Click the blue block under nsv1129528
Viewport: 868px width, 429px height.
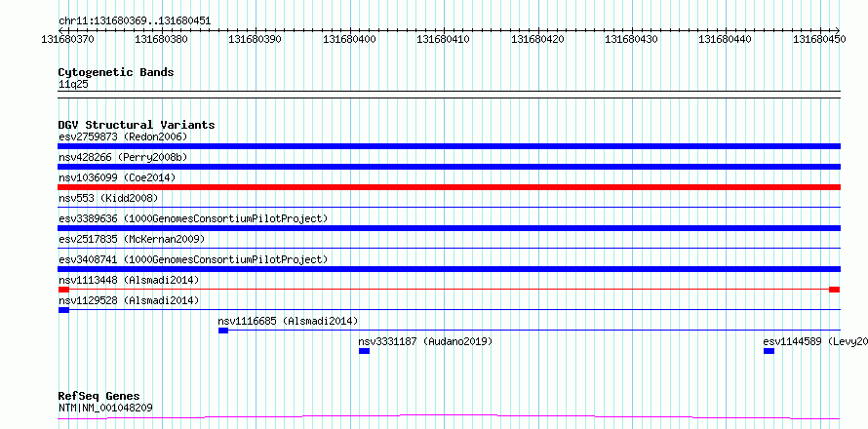(x=63, y=310)
